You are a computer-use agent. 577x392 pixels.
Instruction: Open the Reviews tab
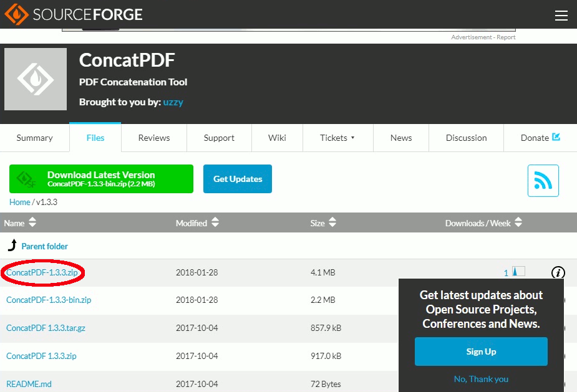tap(154, 138)
